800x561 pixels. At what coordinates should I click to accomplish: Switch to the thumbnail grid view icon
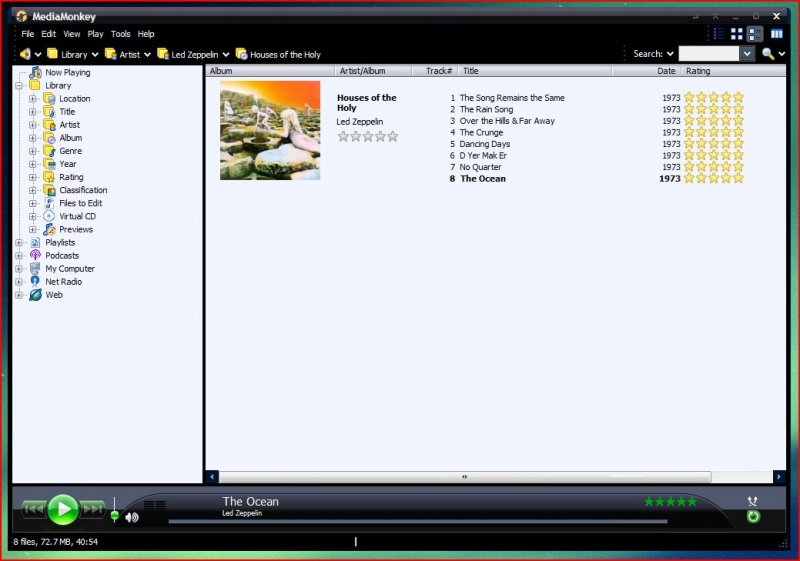pos(737,34)
